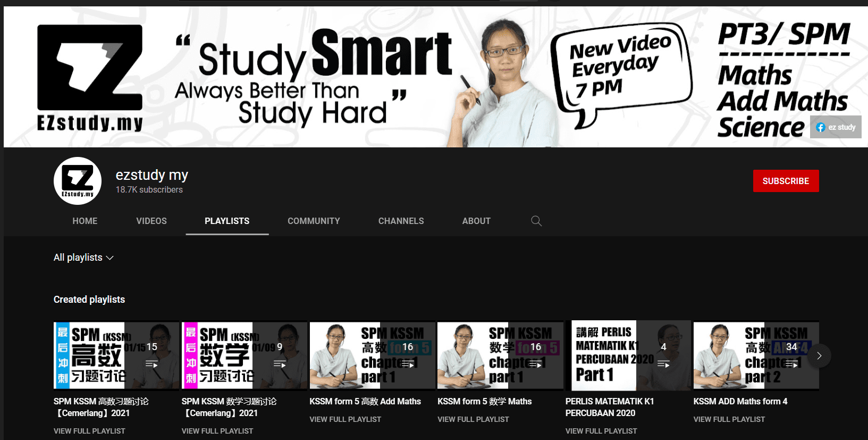Open KSSM ADD Maths form 4 thumbnail
868x440 pixels.
[x=756, y=355]
